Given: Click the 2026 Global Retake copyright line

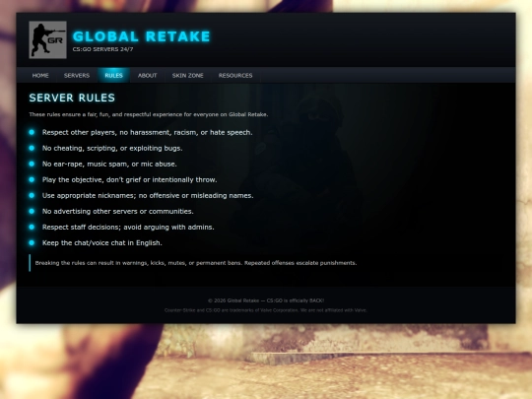Looking at the screenshot, I should tap(266, 300).
